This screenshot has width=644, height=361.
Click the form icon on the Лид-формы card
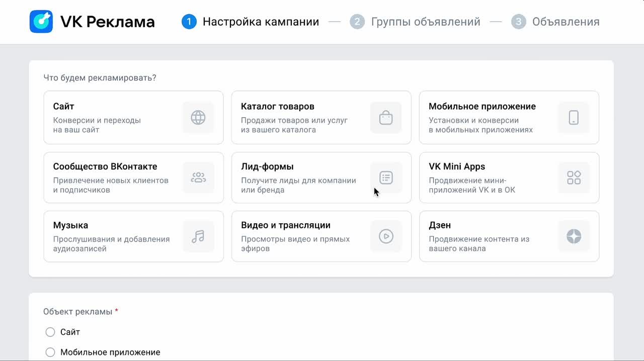(x=386, y=177)
